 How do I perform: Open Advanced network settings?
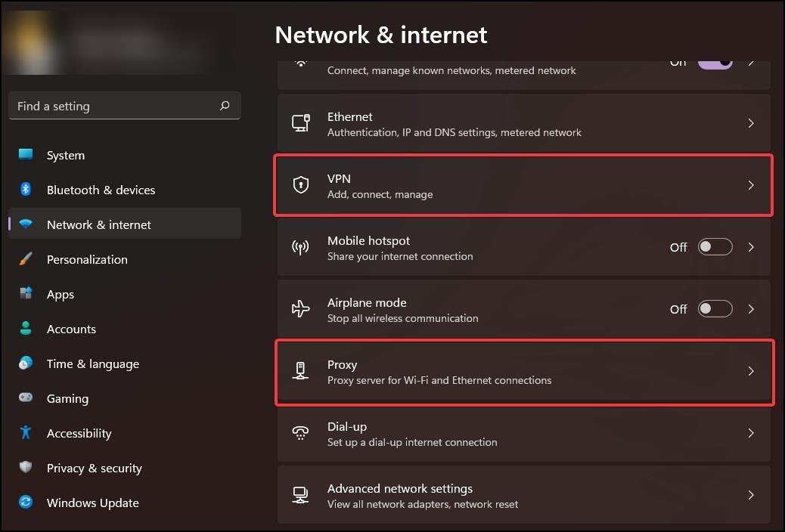point(523,495)
